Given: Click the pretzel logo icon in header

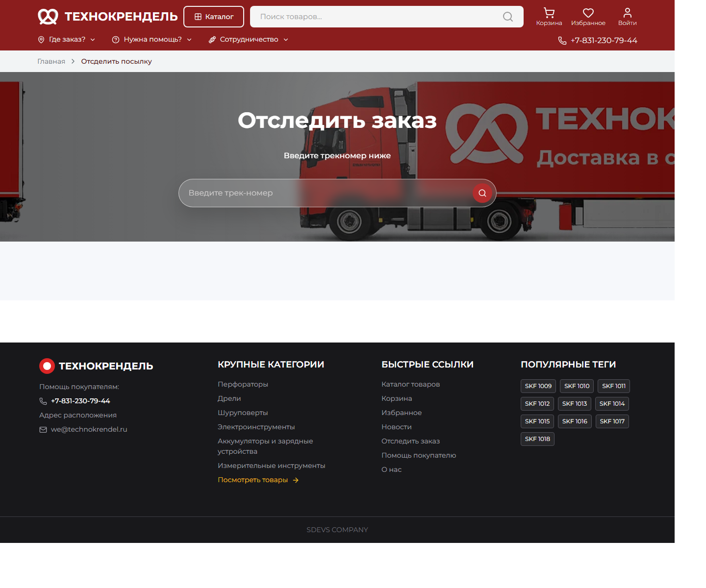Looking at the screenshot, I should (x=48, y=17).
